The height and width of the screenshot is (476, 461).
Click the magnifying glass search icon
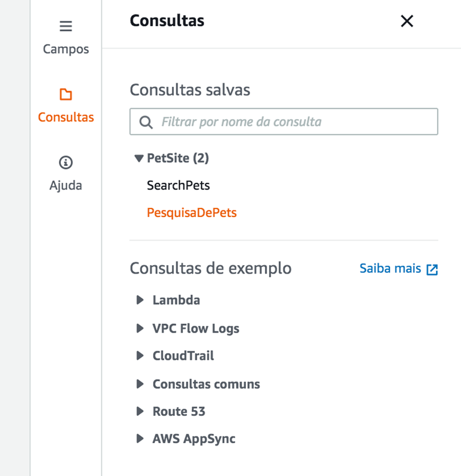(146, 122)
